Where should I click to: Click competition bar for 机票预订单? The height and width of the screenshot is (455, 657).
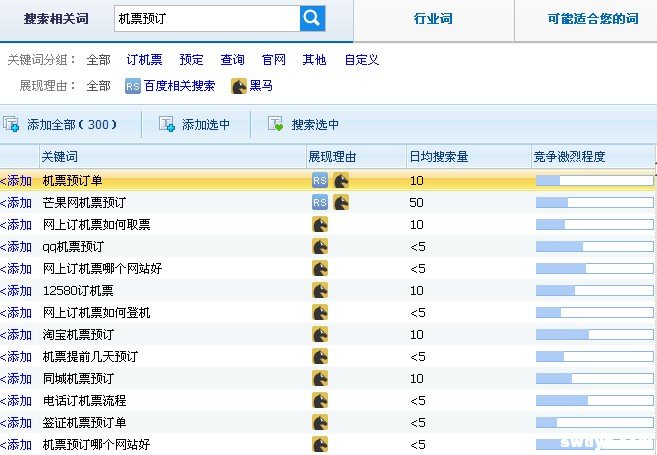(595, 181)
